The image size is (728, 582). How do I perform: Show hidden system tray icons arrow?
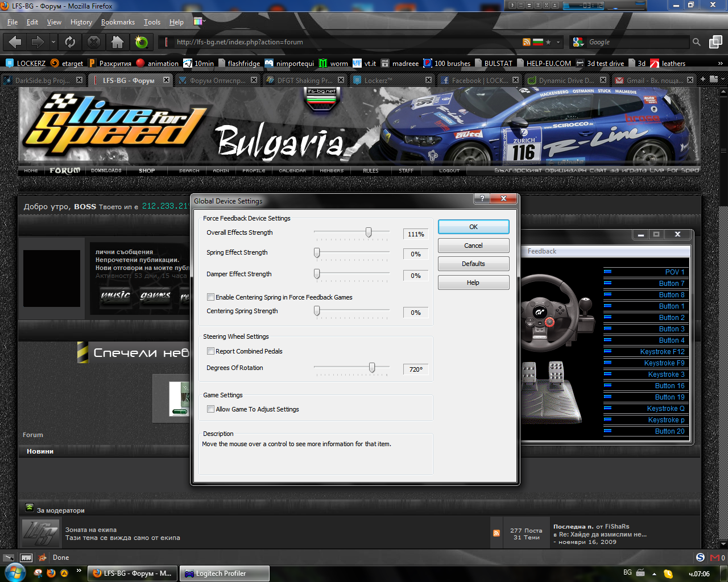click(654, 573)
